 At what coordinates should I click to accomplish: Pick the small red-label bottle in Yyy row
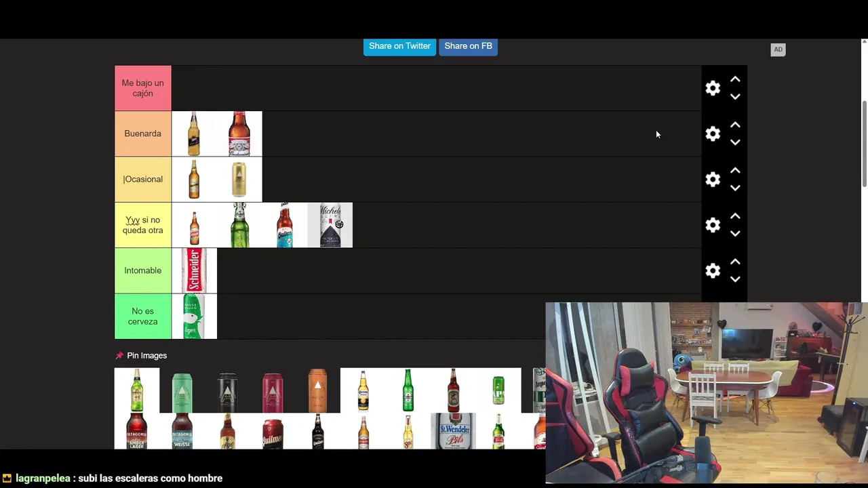pos(194,225)
